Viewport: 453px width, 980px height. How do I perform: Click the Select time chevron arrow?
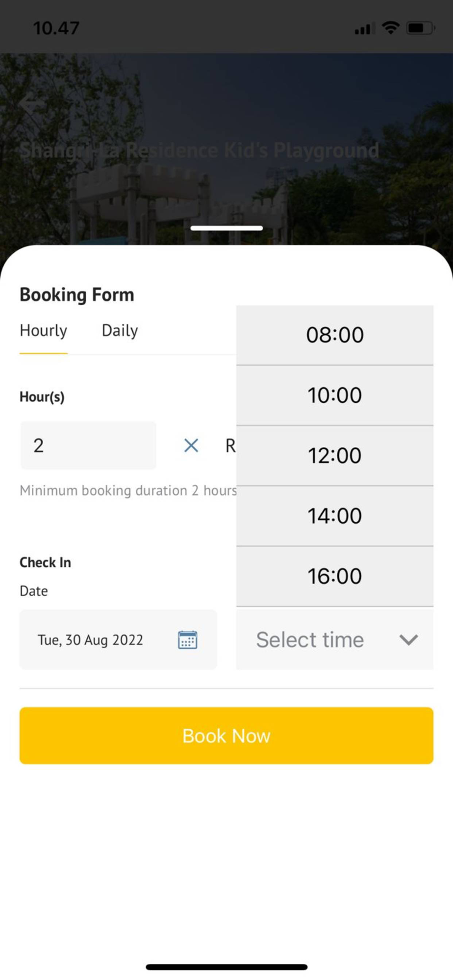[x=408, y=640]
